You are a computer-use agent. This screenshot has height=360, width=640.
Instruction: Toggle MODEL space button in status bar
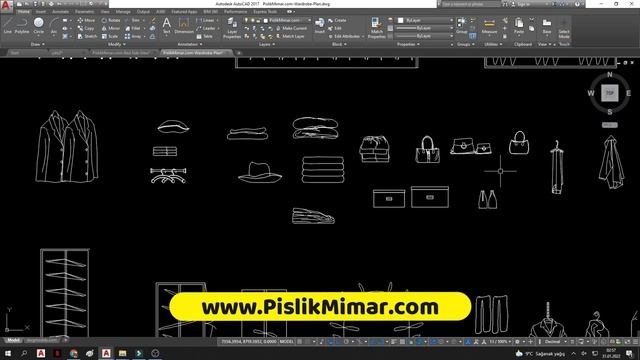click(287, 341)
